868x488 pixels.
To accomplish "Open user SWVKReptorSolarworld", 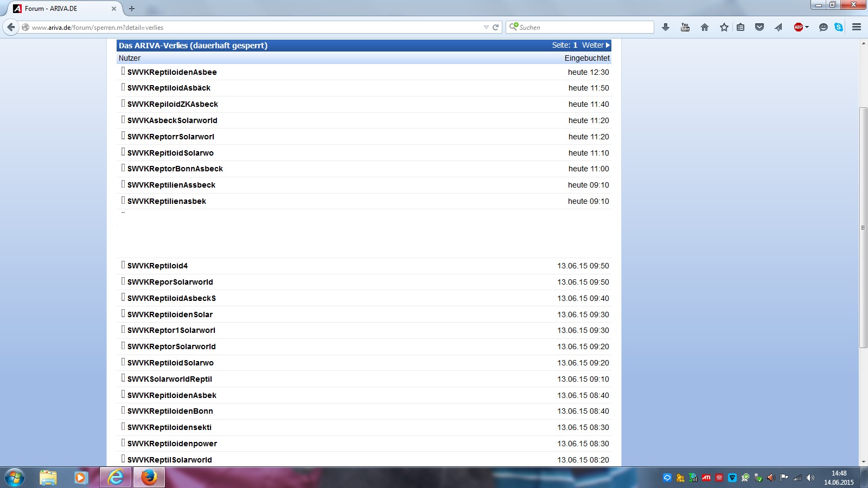I will (x=171, y=346).
